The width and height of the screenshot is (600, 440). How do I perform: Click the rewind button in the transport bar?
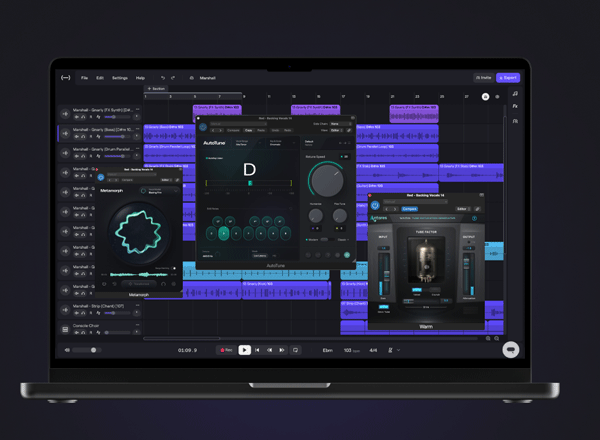(269, 350)
